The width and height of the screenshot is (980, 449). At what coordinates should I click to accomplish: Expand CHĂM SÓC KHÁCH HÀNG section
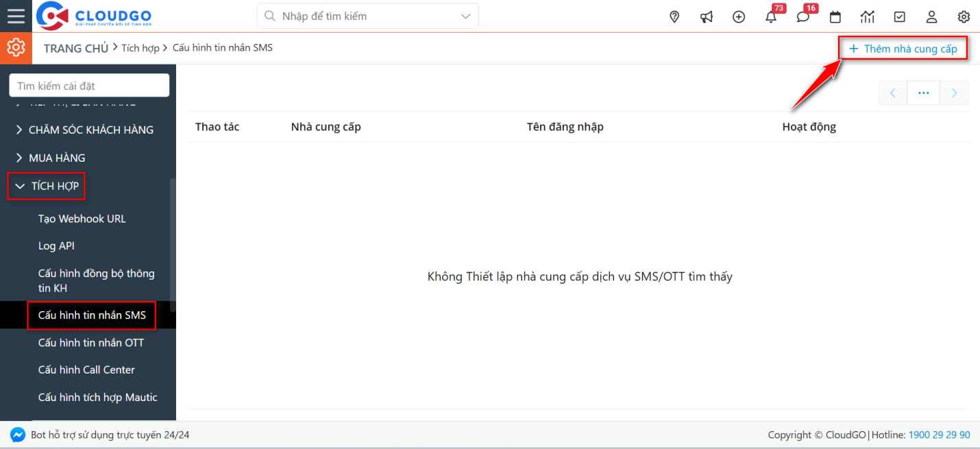coord(90,130)
